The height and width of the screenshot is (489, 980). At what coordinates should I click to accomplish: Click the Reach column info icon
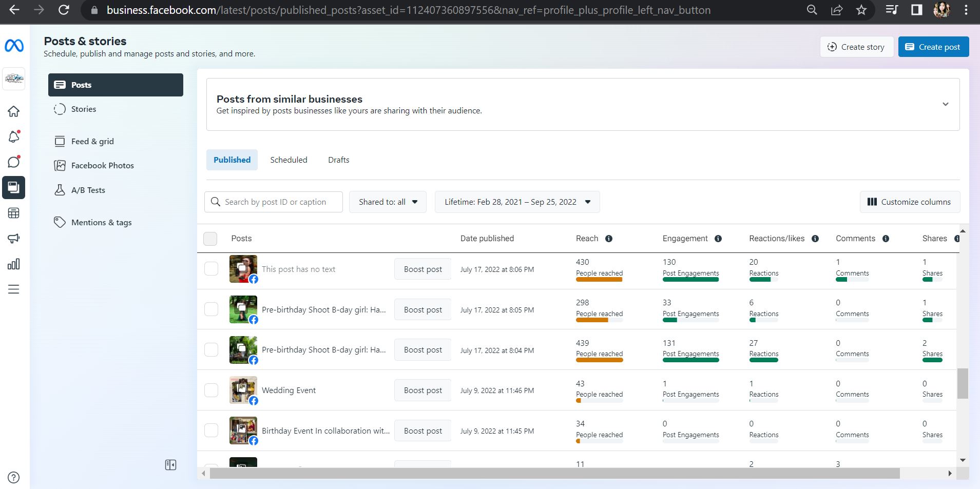(609, 239)
